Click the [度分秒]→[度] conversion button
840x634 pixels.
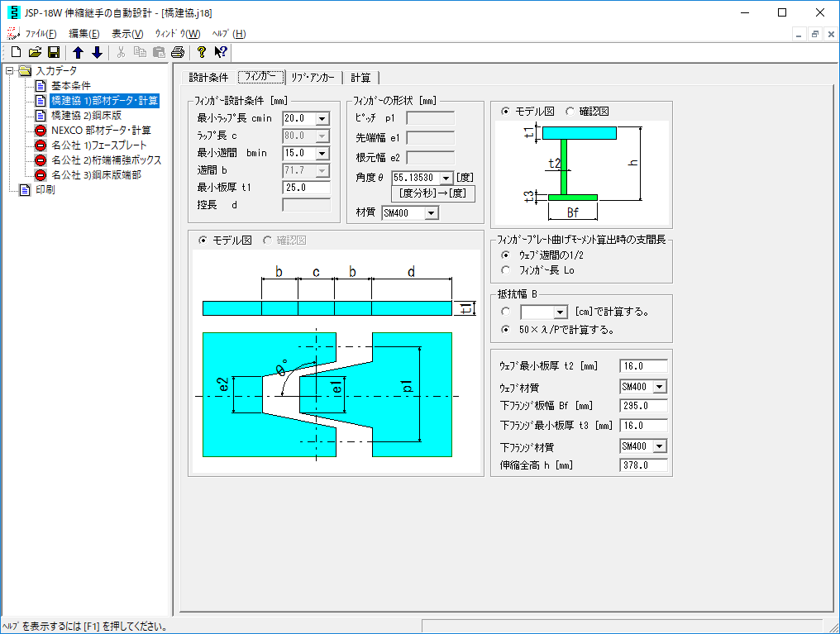[x=432, y=194]
